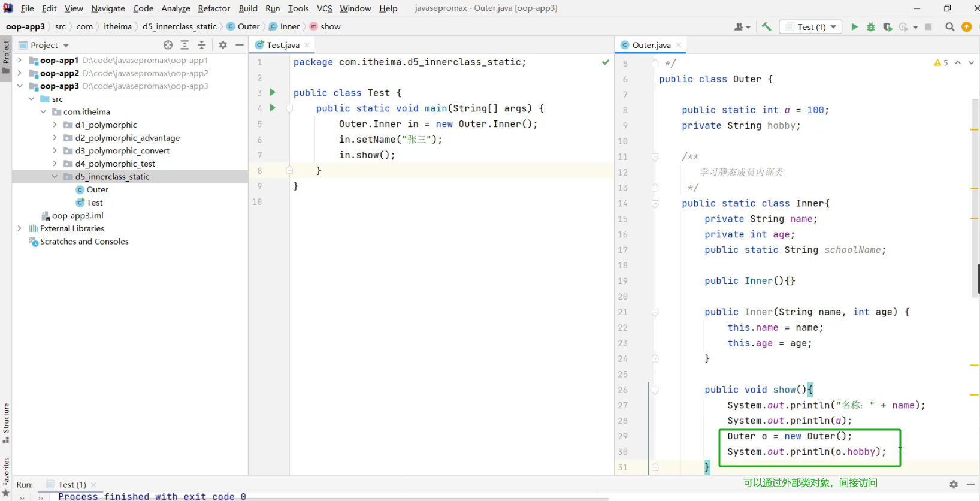Run main method via gutter arrow line 4
Viewport: 980px width, 501px height.
(x=273, y=108)
